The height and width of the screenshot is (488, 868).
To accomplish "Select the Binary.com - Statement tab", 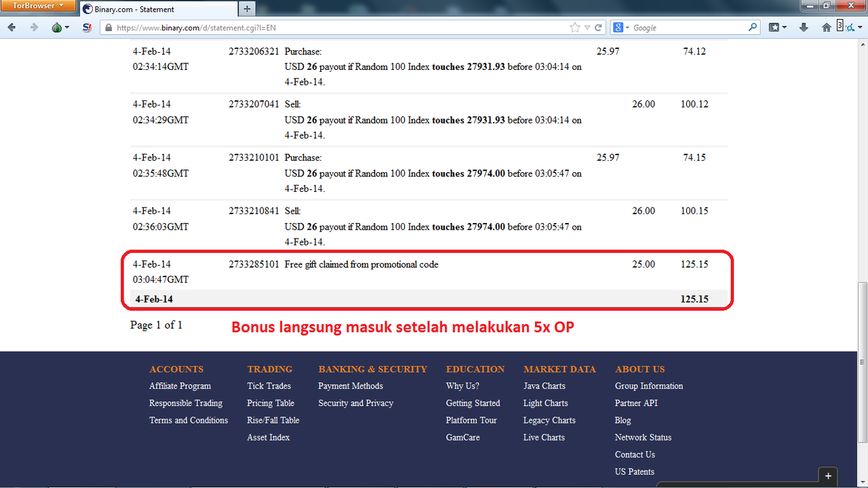I will 157,9.
